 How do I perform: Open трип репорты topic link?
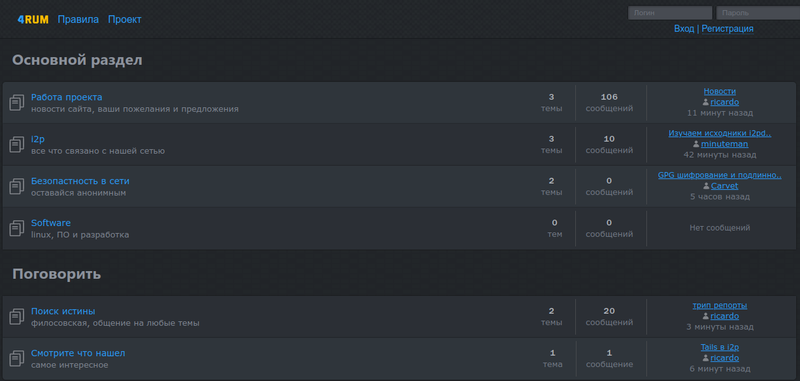720,306
